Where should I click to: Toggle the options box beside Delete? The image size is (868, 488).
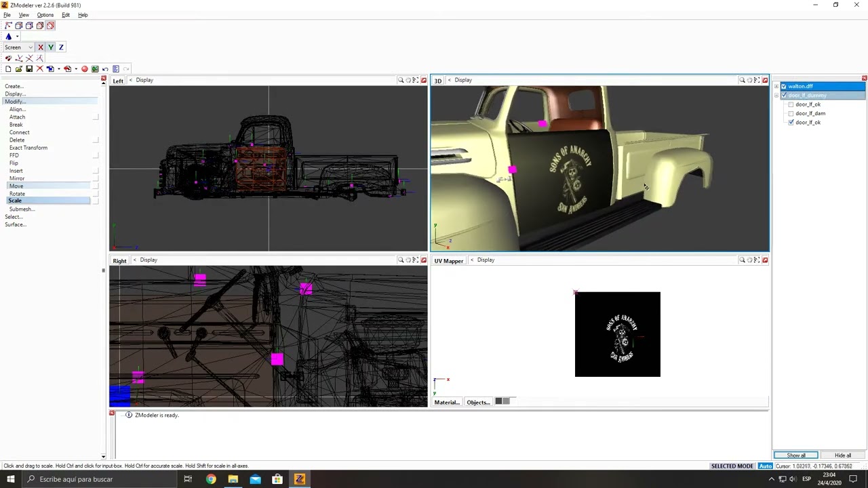click(95, 140)
